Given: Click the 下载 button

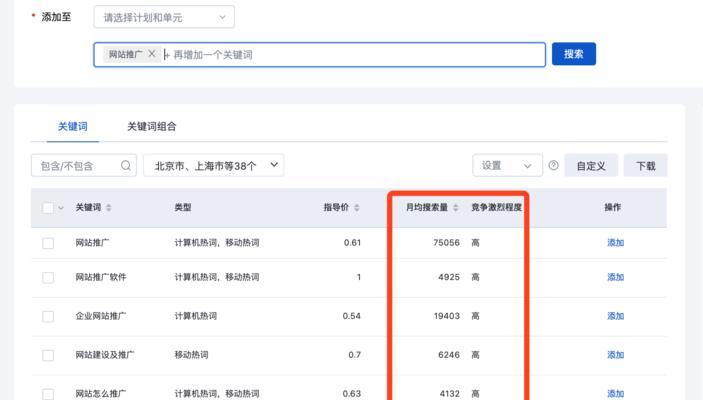Looking at the screenshot, I should [646, 165].
